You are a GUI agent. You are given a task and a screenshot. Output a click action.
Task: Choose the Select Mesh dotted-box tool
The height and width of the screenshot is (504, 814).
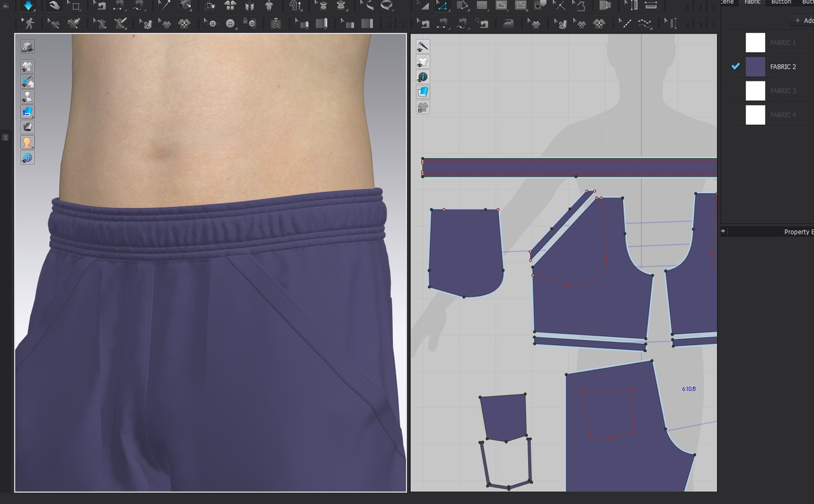(x=75, y=6)
